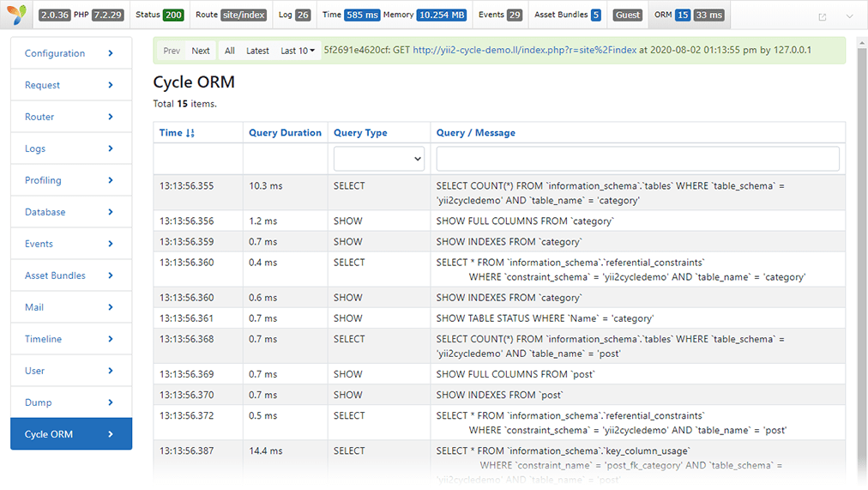Click the Time 585 ms toolbar badge

click(x=362, y=15)
